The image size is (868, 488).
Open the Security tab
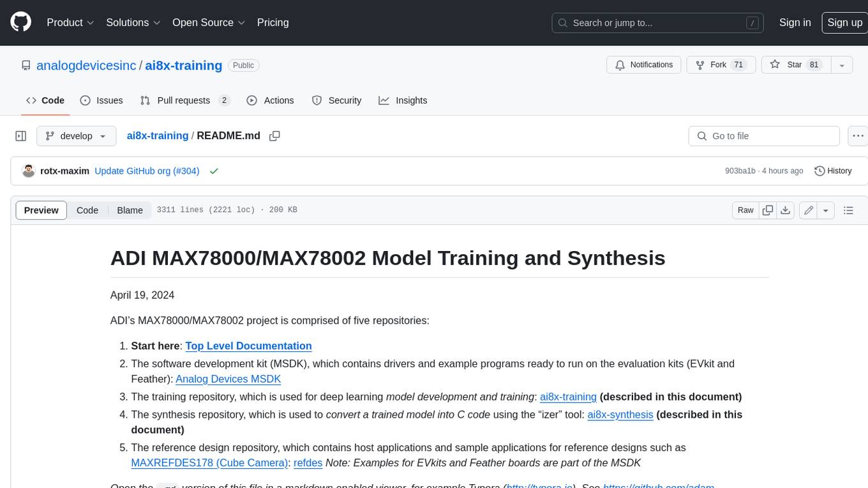point(336,100)
